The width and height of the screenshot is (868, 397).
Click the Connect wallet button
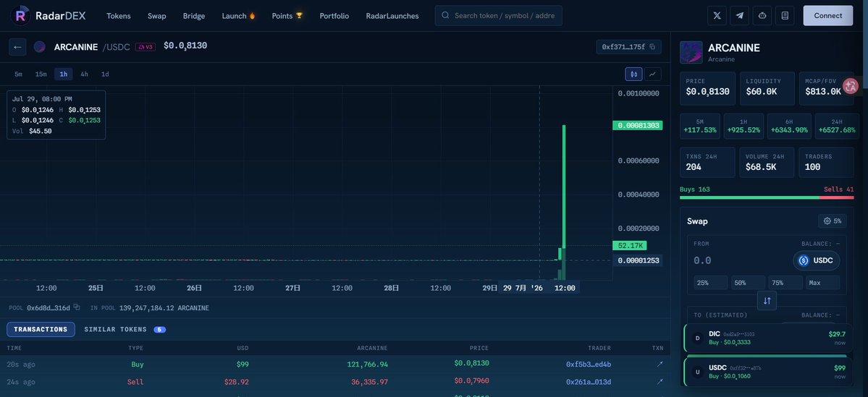point(828,15)
